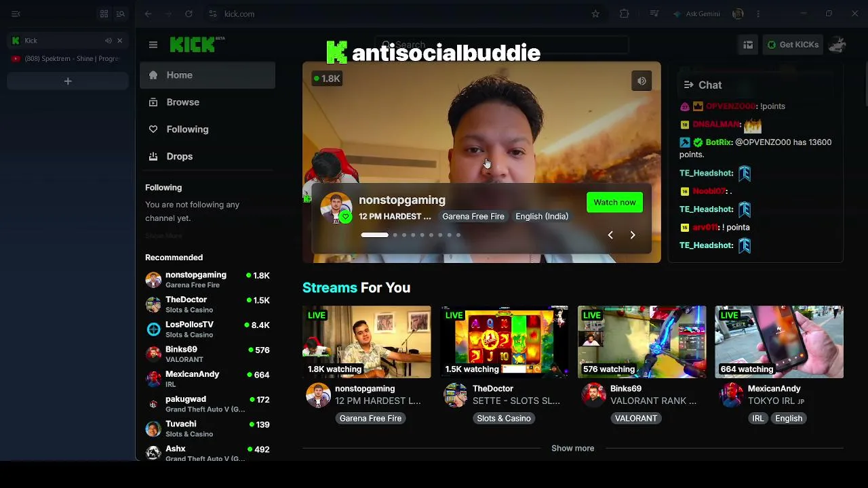Click the nonstopgaming name in featured banner
Image resolution: width=868 pixels, height=488 pixels.
402,200
